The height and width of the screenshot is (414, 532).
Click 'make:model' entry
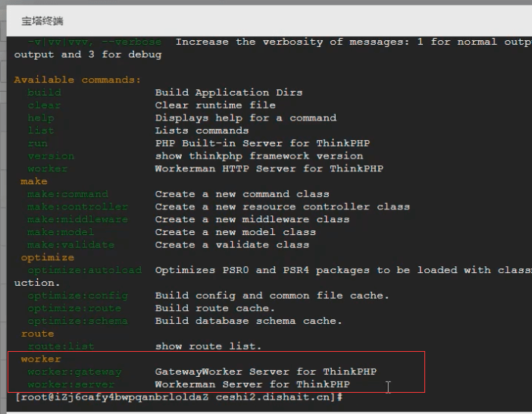click(61, 232)
